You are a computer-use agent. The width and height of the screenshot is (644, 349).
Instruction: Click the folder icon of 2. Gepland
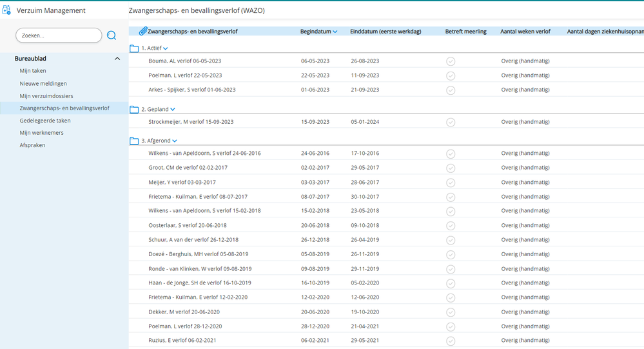click(x=134, y=110)
